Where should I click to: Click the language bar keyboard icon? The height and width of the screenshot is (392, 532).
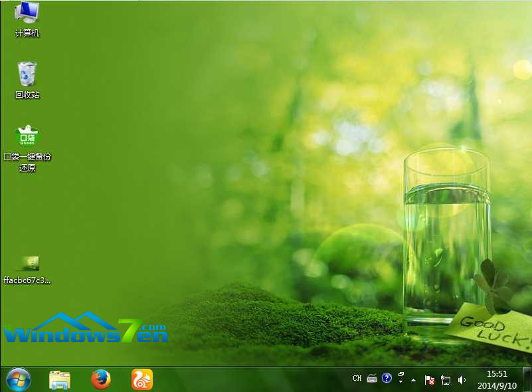click(372, 379)
